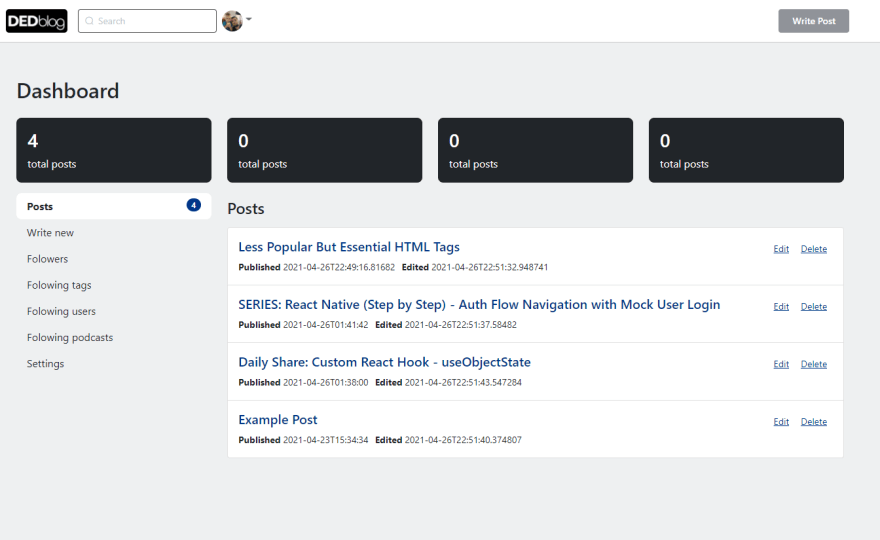This screenshot has width=880, height=540.
Task: Open the user avatar menu
Action: [236, 21]
